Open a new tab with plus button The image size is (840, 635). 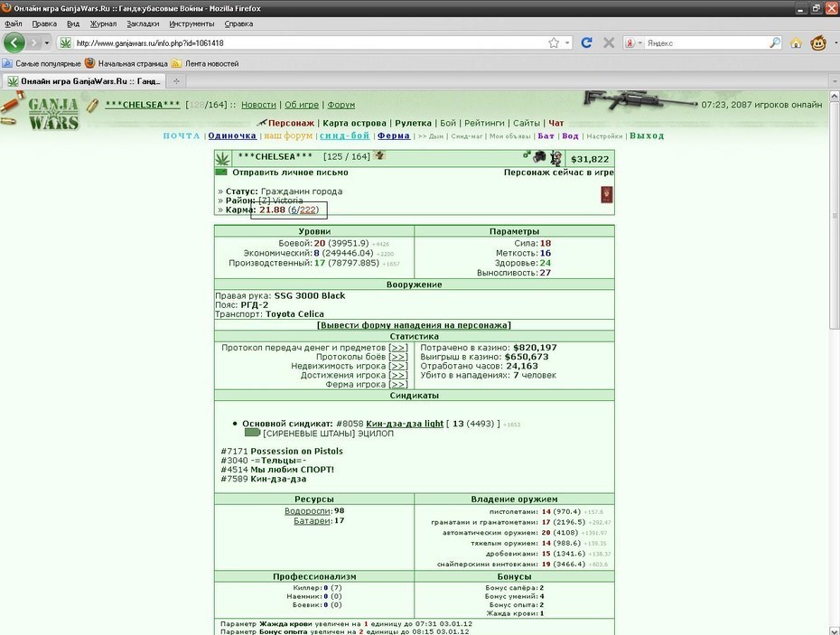(176, 81)
